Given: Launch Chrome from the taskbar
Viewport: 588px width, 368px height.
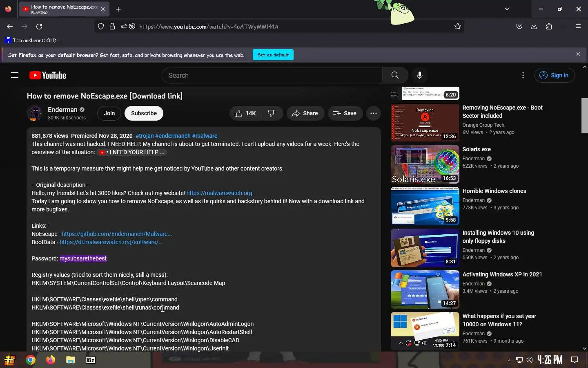Looking at the screenshot, I should coord(31,360).
